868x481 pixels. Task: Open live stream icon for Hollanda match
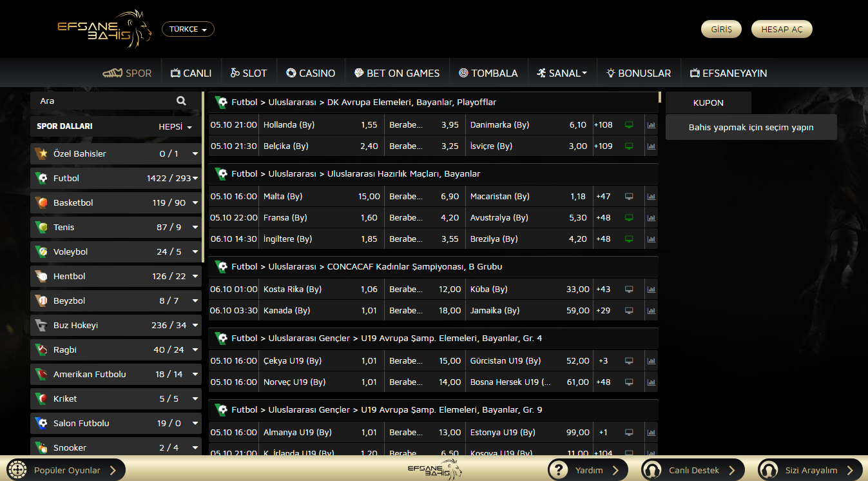[629, 125]
